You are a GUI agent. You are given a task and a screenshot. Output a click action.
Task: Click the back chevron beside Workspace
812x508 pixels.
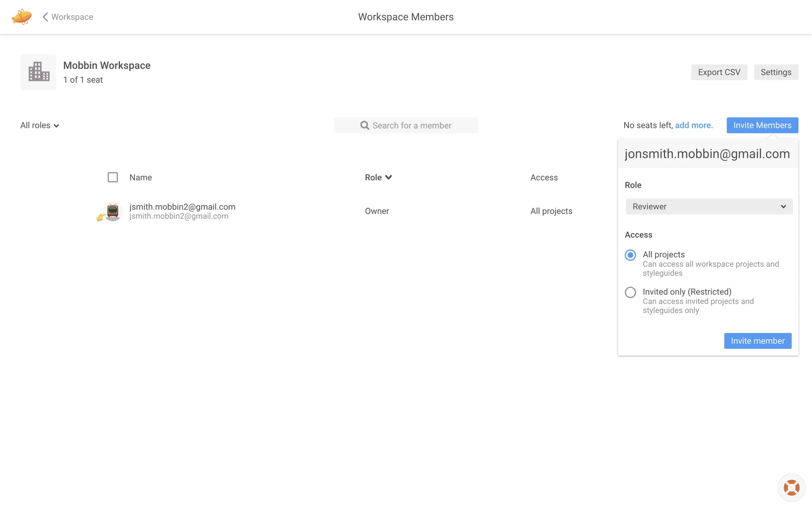point(45,17)
